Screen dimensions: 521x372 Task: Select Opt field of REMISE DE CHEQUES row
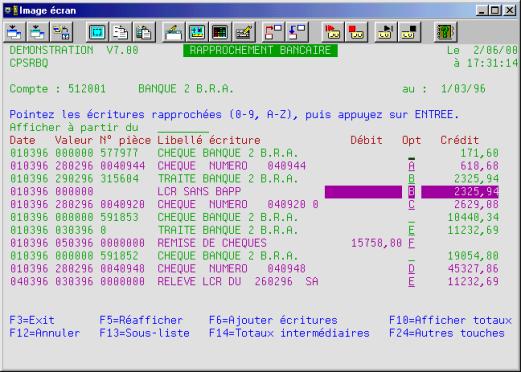point(411,243)
